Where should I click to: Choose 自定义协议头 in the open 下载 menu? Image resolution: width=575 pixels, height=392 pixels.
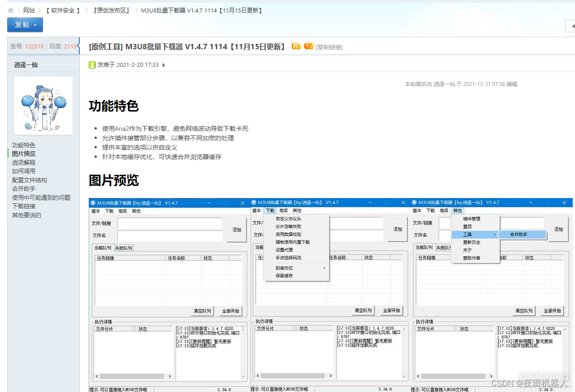click(297, 219)
